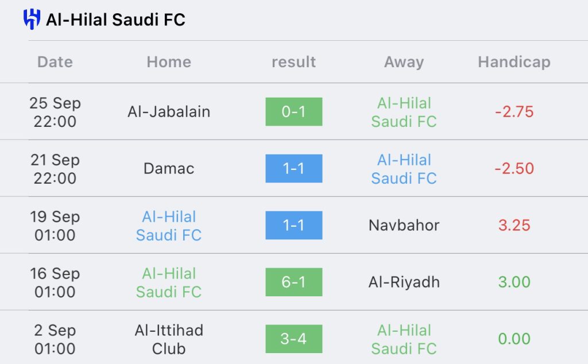
Task: Open the Damac team link
Action: pyautogui.click(x=169, y=169)
